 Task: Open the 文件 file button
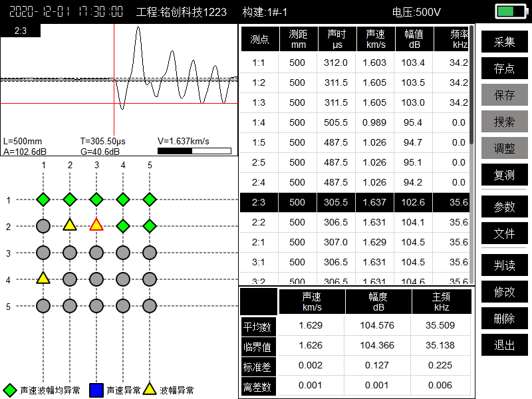pos(504,233)
